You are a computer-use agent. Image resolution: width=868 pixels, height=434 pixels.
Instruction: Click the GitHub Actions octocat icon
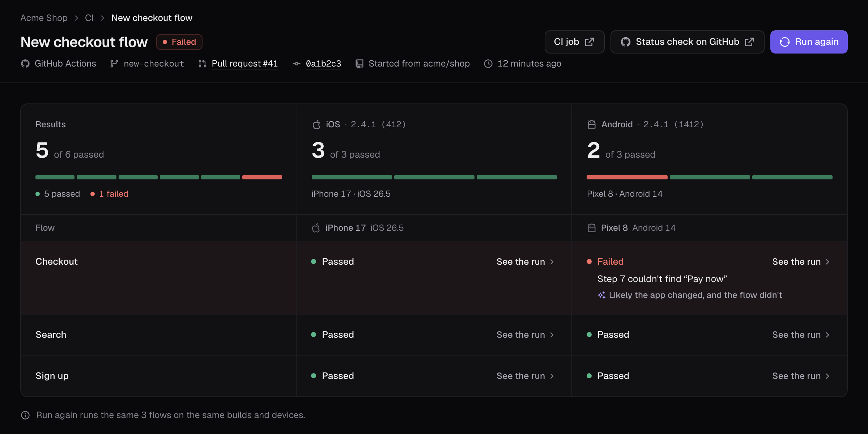pyautogui.click(x=25, y=64)
